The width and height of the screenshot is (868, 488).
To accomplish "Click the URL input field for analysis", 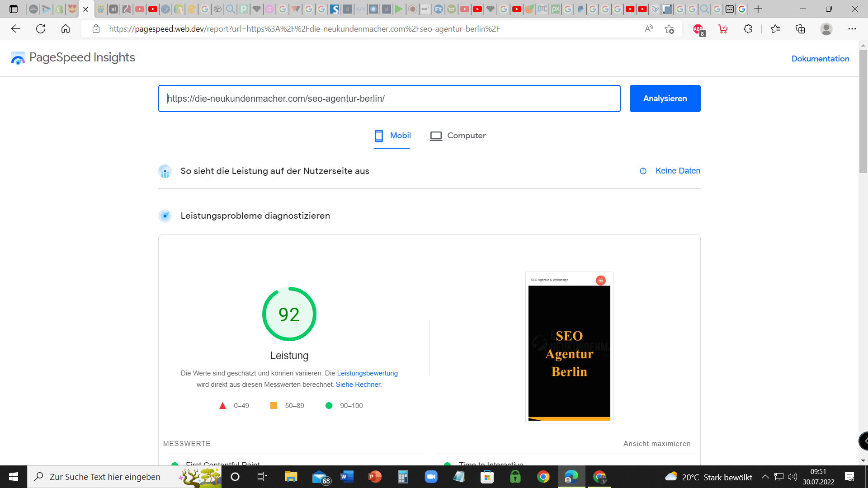I will coord(389,99).
